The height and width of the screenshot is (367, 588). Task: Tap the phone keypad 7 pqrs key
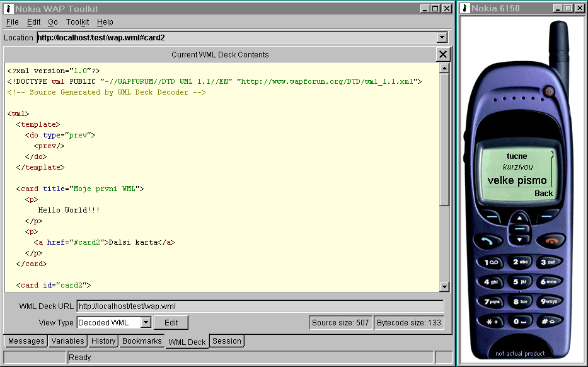tap(492, 301)
